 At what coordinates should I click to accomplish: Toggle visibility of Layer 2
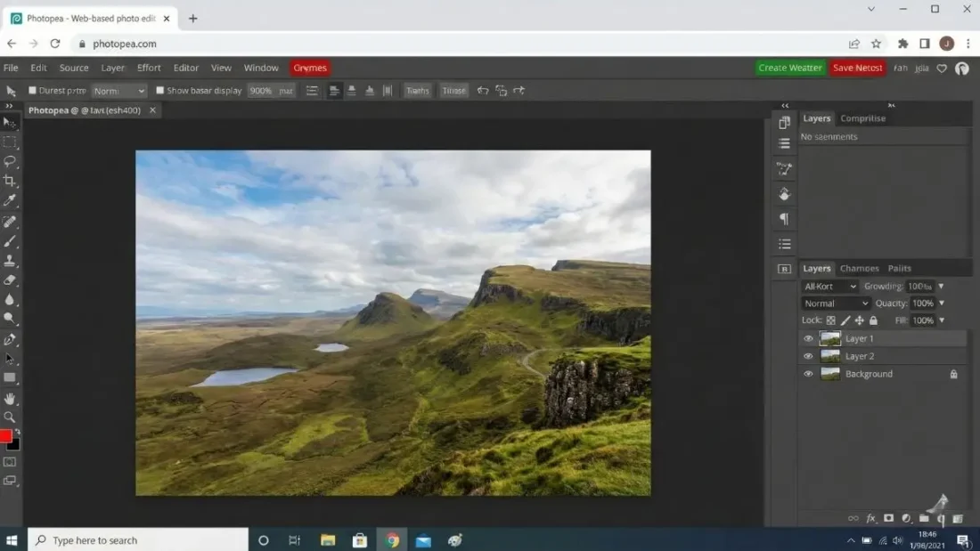pyautogui.click(x=808, y=356)
